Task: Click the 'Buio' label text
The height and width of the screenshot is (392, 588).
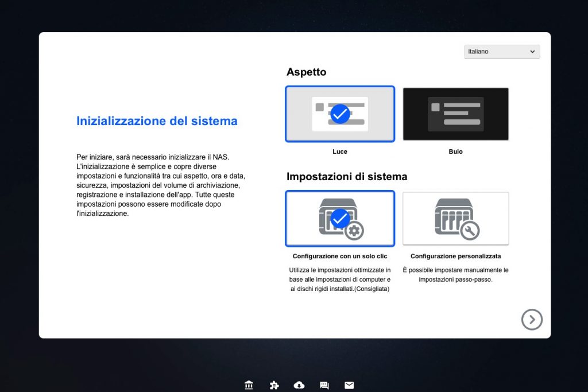Action: tap(456, 152)
